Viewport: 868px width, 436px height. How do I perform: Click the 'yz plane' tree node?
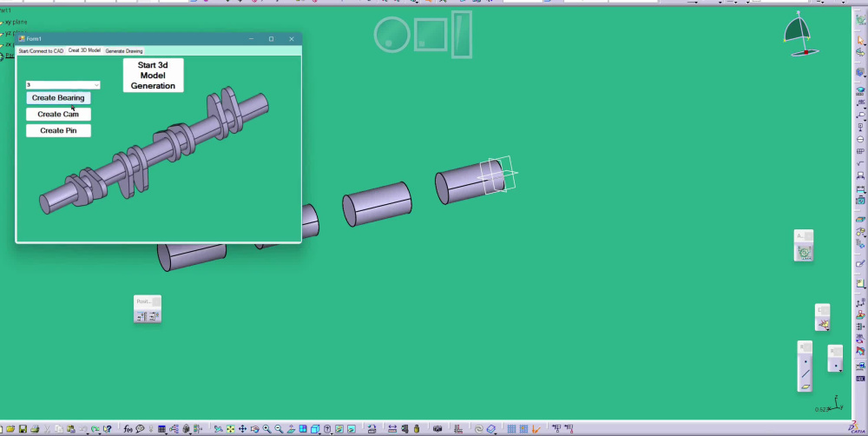click(16, 33)
